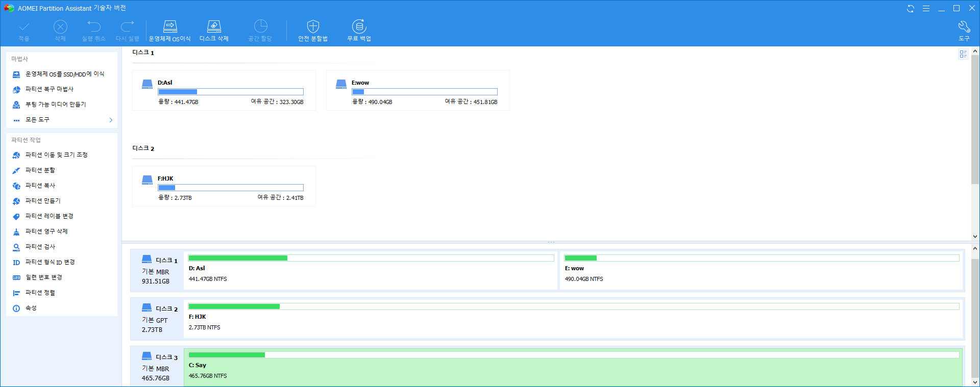
Task: Open 안전 분할법 (Safely Partition) tool
Action: [313, 31]
